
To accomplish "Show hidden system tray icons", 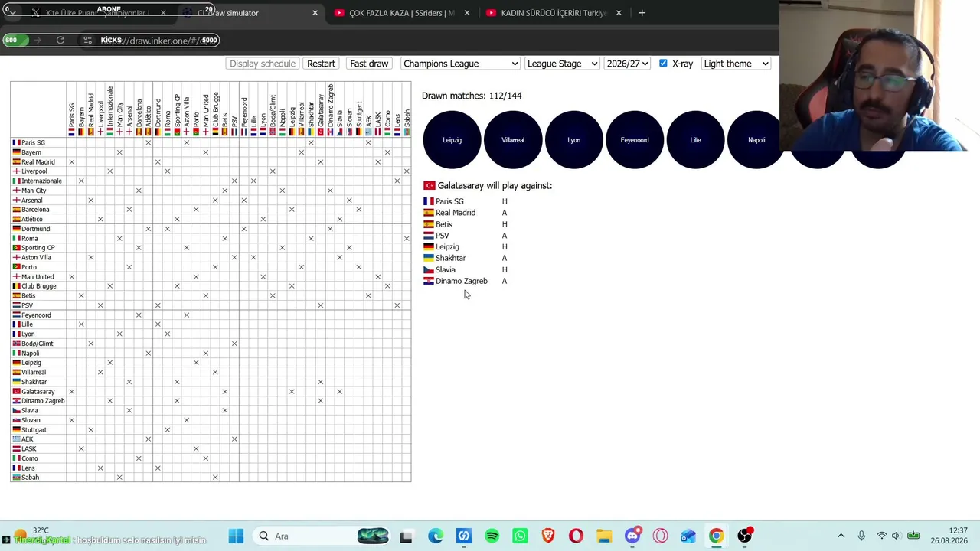I will click(x=841, y=536).
